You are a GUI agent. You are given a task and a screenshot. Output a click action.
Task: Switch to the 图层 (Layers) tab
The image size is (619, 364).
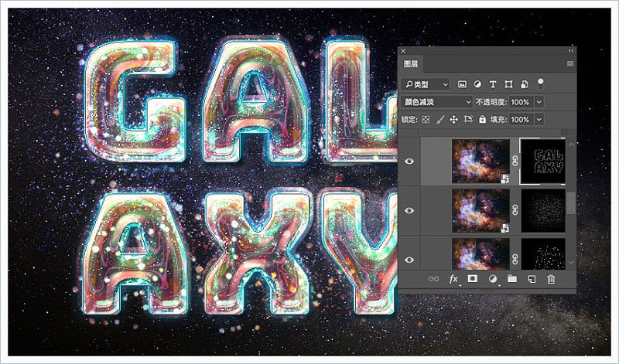[x=411, y=63]
